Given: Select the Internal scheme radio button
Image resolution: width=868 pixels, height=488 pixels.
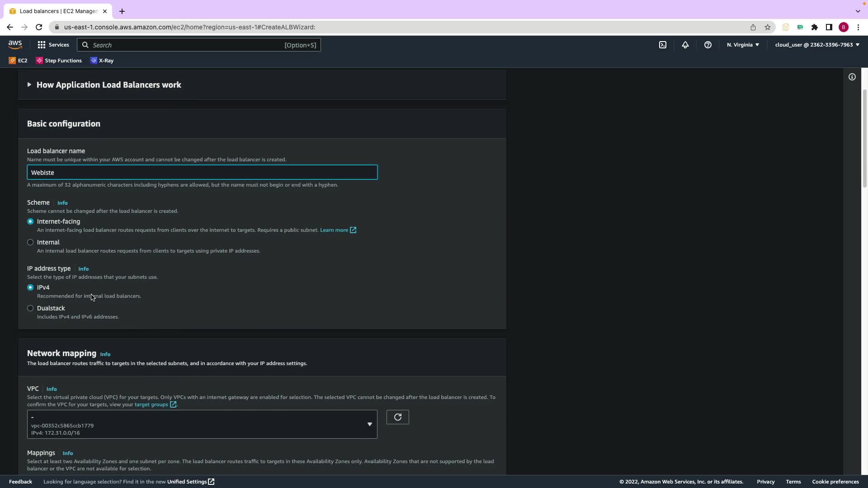Looking at the screenshot, I should [x=30, y=242].
